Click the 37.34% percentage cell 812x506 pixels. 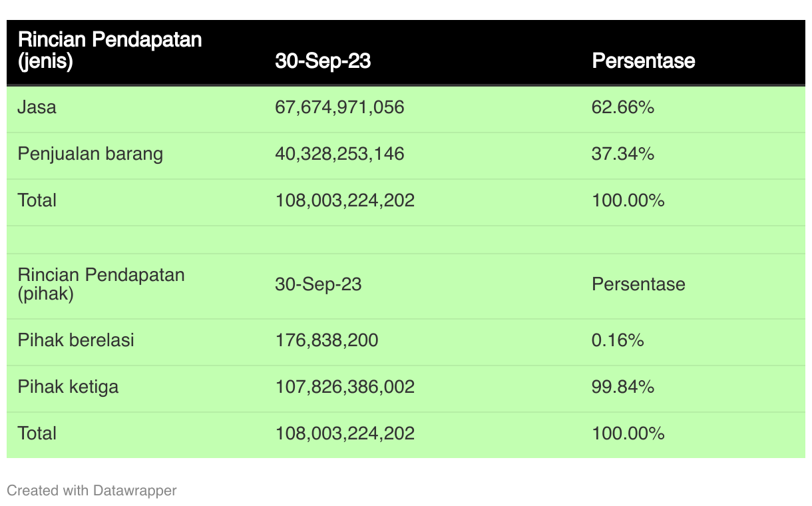[623, 154]
